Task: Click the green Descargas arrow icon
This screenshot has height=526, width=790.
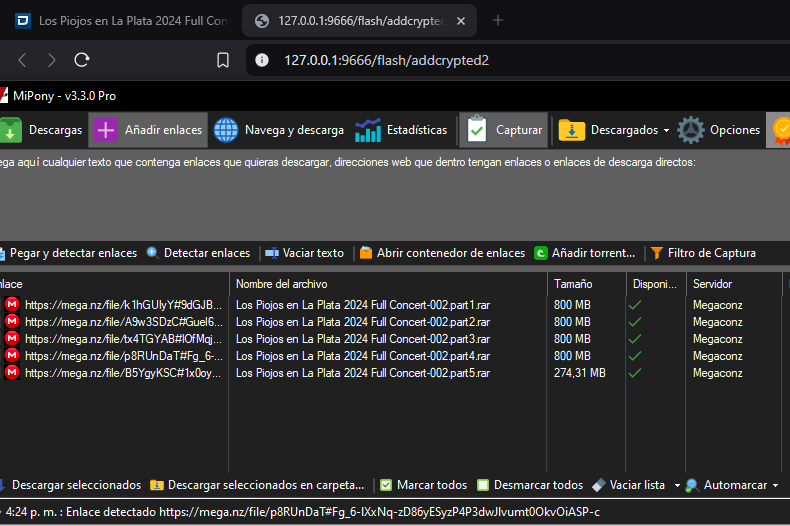Action: click(x=10, y=130)
